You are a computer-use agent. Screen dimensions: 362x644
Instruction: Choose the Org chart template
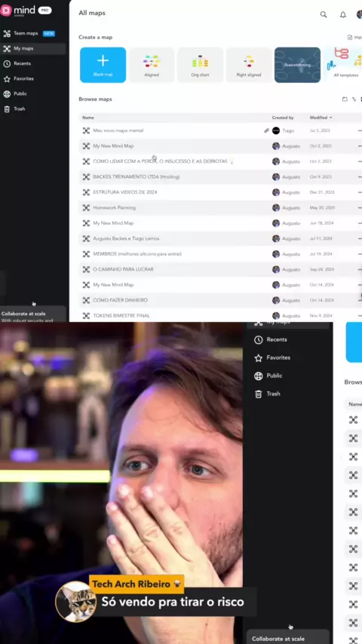tap(200, 65)
